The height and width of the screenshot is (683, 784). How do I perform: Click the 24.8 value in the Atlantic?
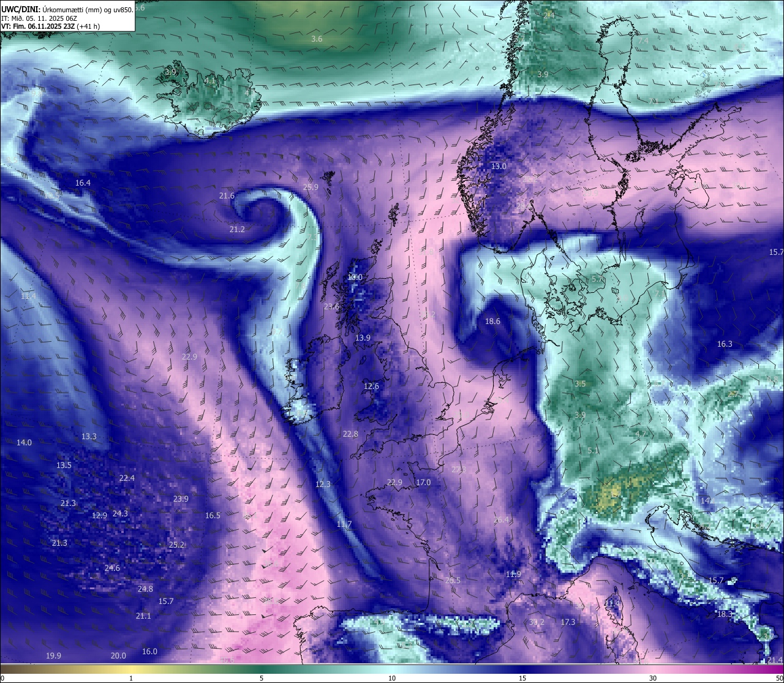(145, 589)
